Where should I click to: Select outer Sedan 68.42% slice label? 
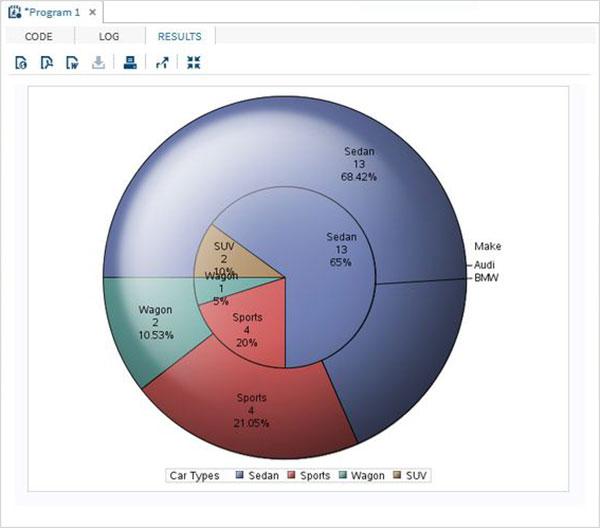point(359,164)
